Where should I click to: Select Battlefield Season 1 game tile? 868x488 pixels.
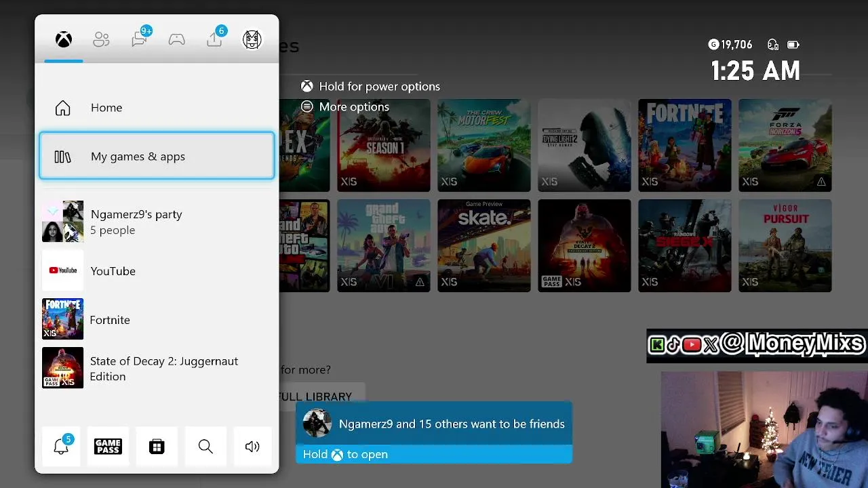[384, 145]
